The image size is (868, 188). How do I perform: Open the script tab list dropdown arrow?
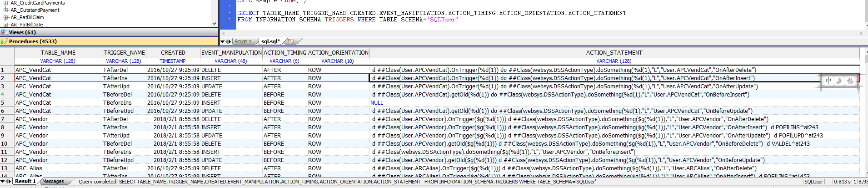(x=223, y=41)
